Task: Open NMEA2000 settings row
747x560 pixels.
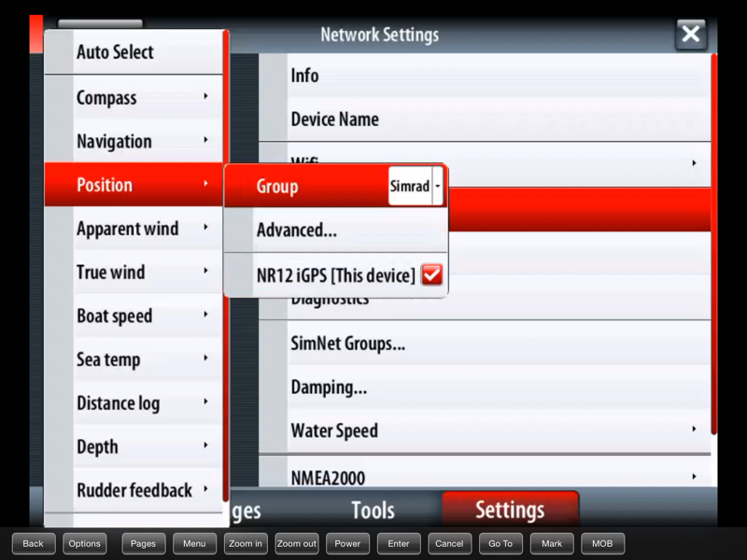Action: coord(485,472)
